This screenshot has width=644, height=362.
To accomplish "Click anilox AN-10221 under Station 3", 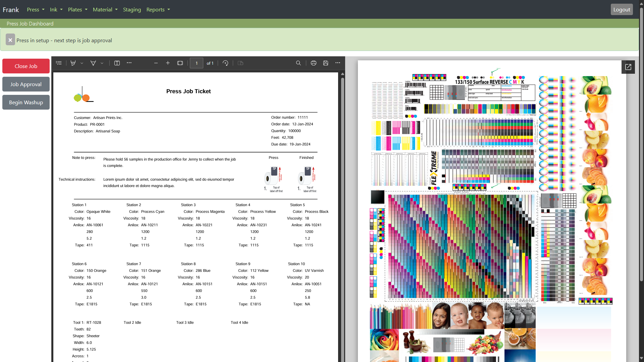I will [204, 225].
